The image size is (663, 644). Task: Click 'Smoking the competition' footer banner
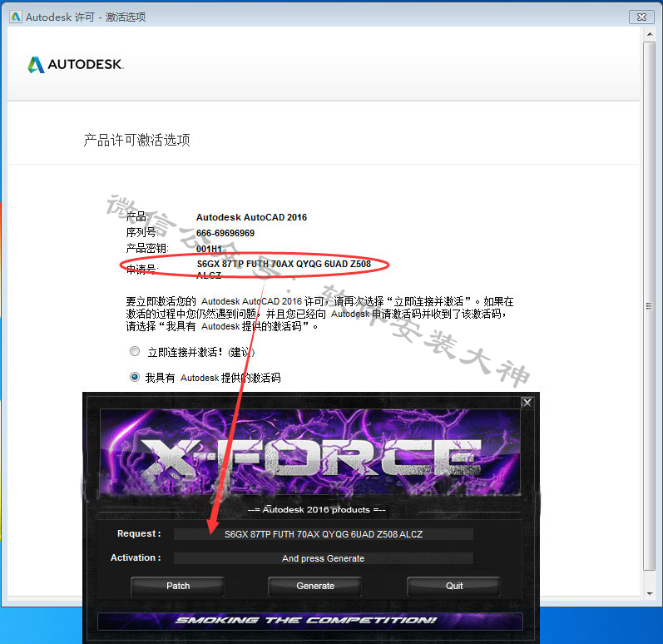(310, 621)
